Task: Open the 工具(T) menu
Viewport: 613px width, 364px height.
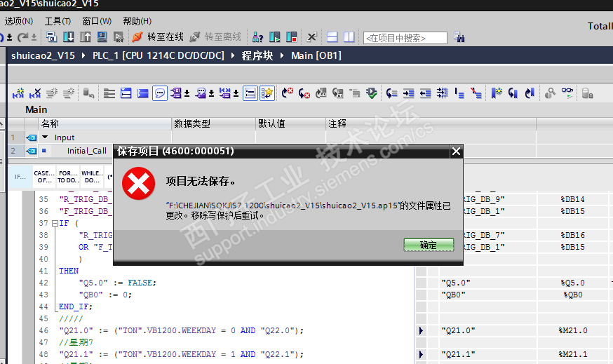Action: pyautogui.click(x=58, y=21)
